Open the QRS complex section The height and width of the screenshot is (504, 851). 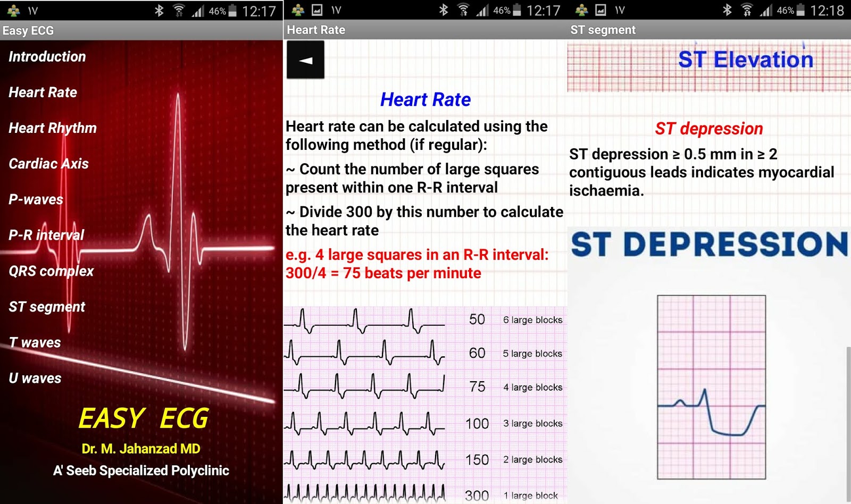click(51, 271)
